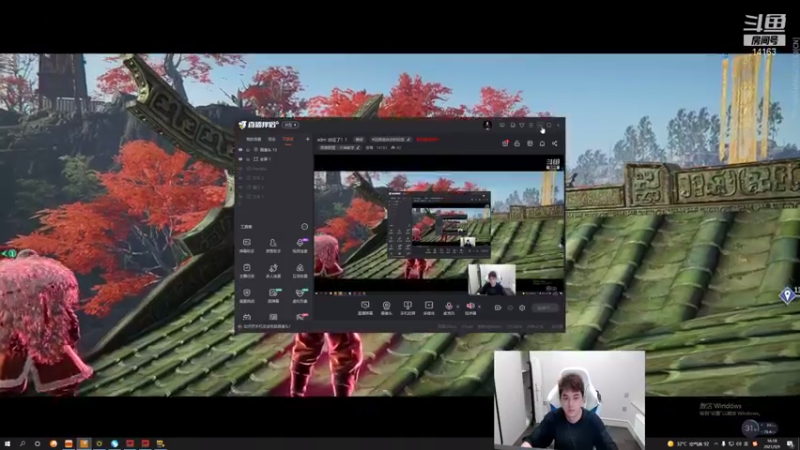The image size is (800, 450).
Task: Lock the 全屏 1 source row
Action: pos(248,159)
